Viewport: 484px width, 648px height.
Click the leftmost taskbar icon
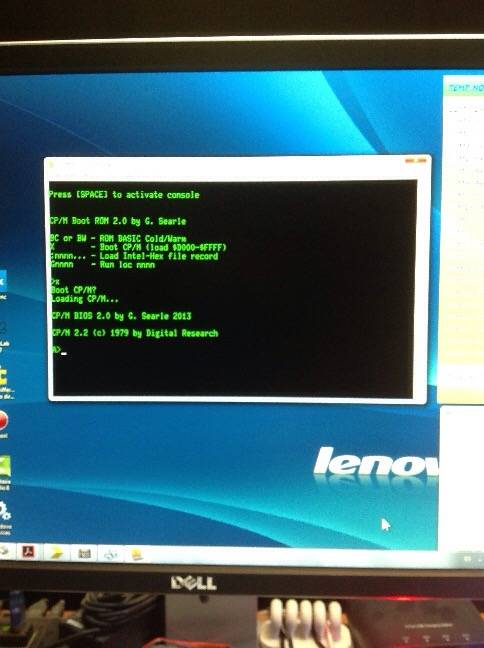click(x=4, y=550)
